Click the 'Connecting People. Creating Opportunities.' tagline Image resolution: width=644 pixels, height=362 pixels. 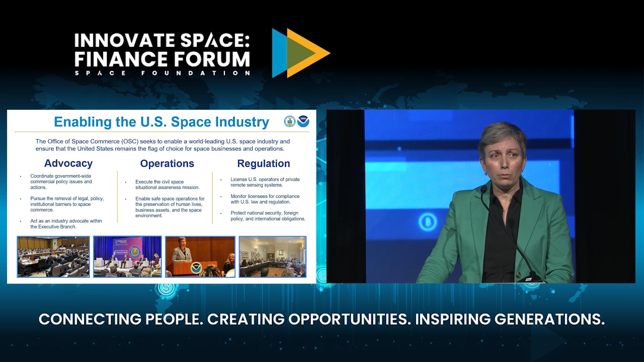point(322,319)
